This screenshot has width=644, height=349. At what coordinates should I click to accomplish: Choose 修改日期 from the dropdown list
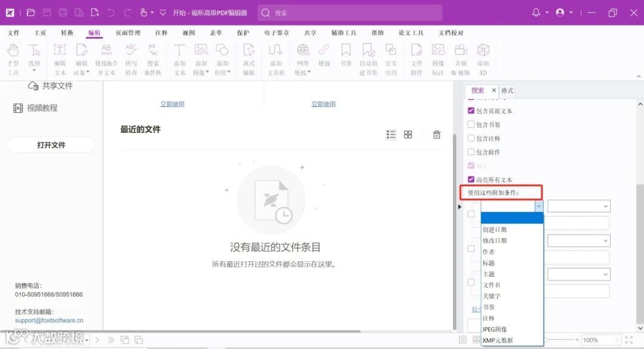512,240
